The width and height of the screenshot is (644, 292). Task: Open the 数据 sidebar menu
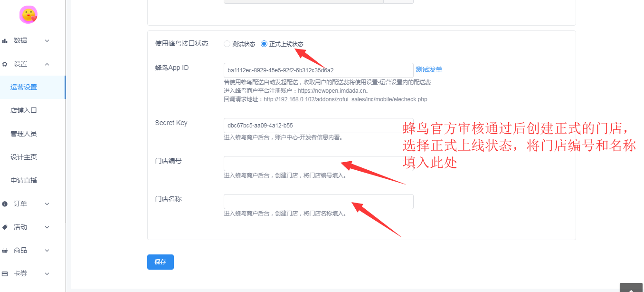coord(33,41)
